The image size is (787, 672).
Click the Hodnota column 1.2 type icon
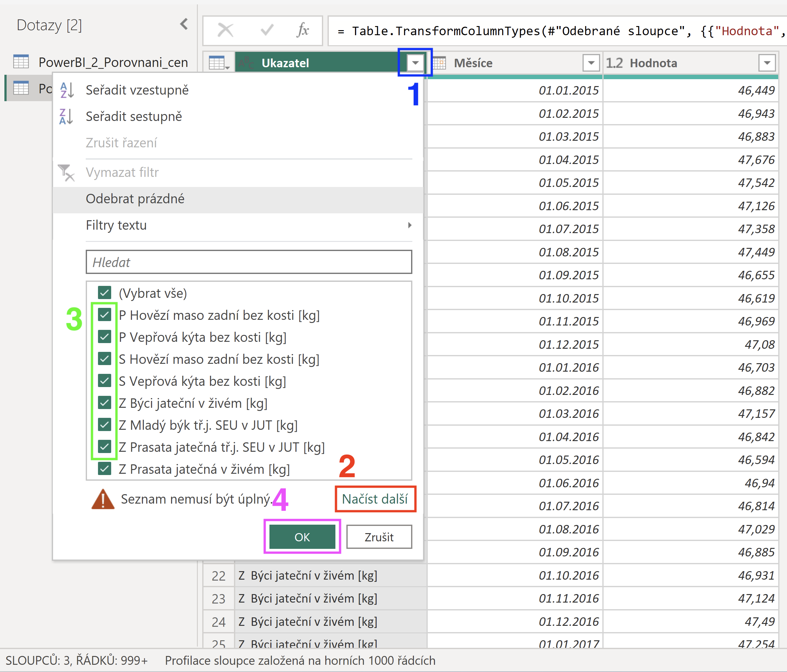point(614,63)
